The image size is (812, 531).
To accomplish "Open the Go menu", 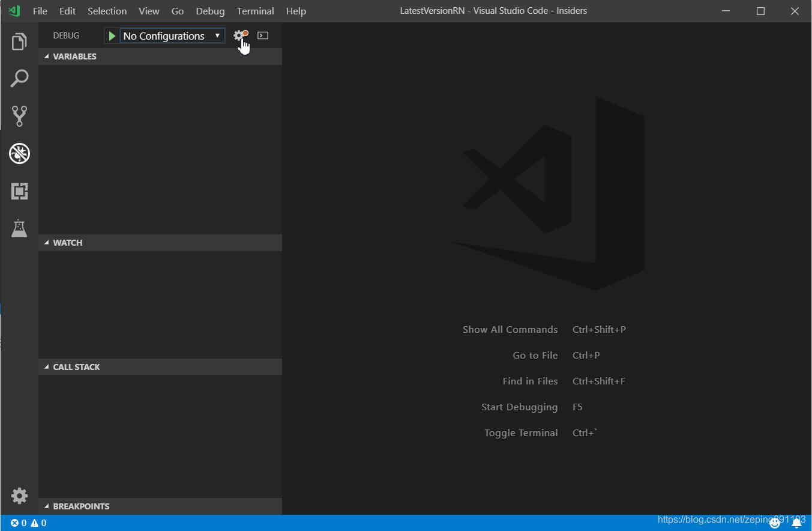I will point(178,11).
